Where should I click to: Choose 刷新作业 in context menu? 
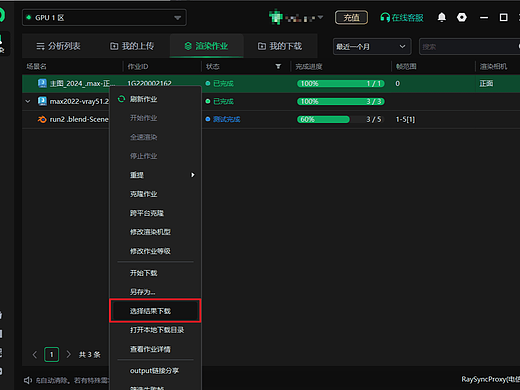[155, 99]
